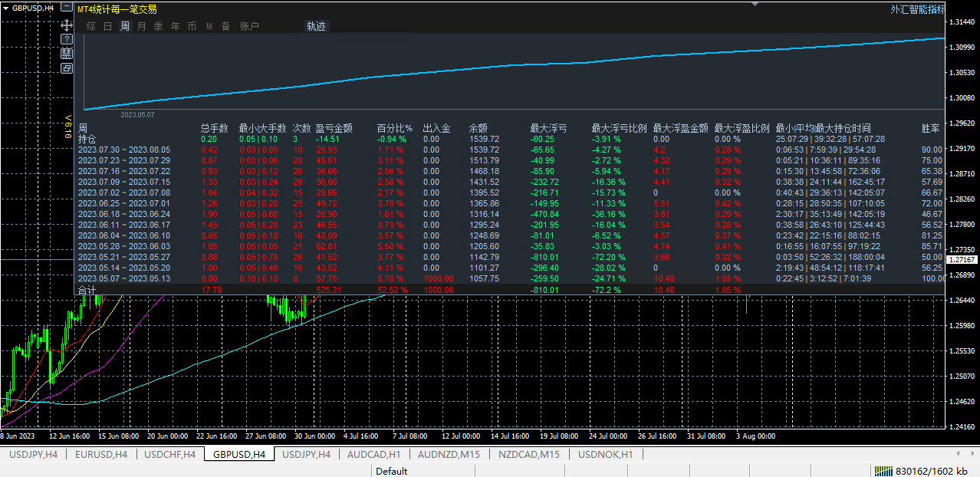
Task: Open the GBPUSD,H4 chart dropdown arrow
Action: tap(5, 7)
